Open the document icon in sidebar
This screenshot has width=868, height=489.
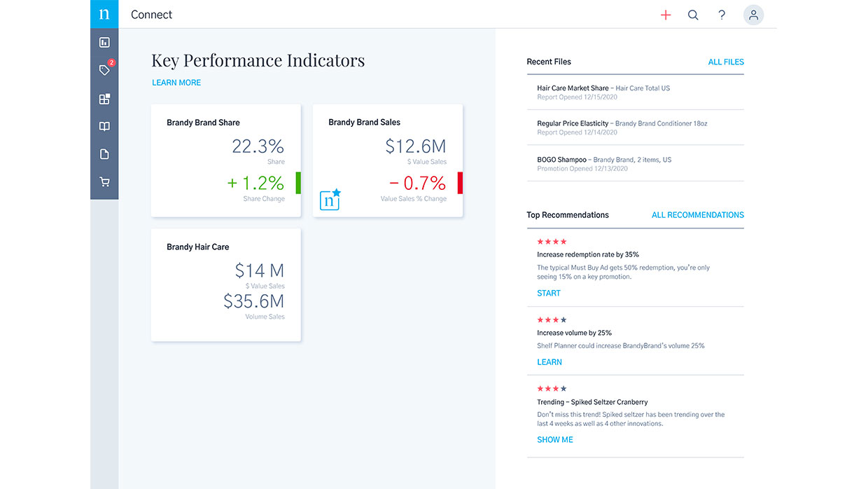click(x=104, y=154)
